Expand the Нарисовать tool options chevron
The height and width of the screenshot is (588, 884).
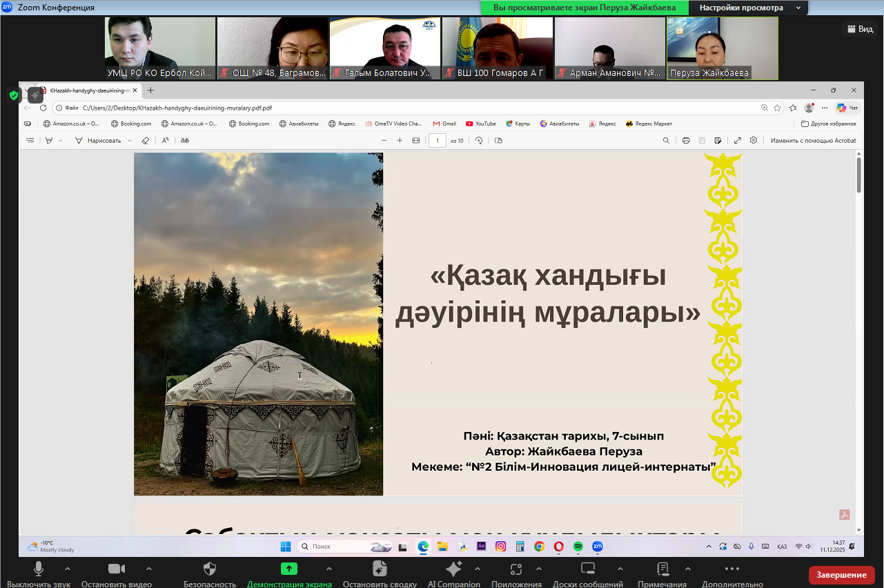pyautogui.click(x=131, y=140)
